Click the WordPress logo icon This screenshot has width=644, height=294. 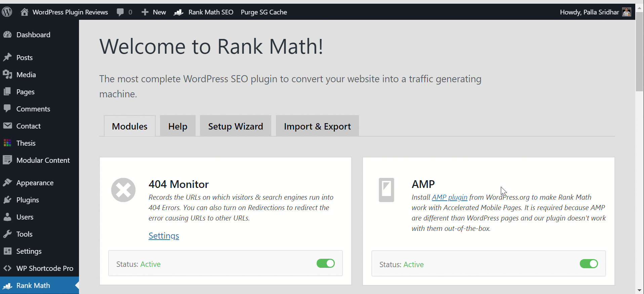pyautogui.click(x=7, y=12)
